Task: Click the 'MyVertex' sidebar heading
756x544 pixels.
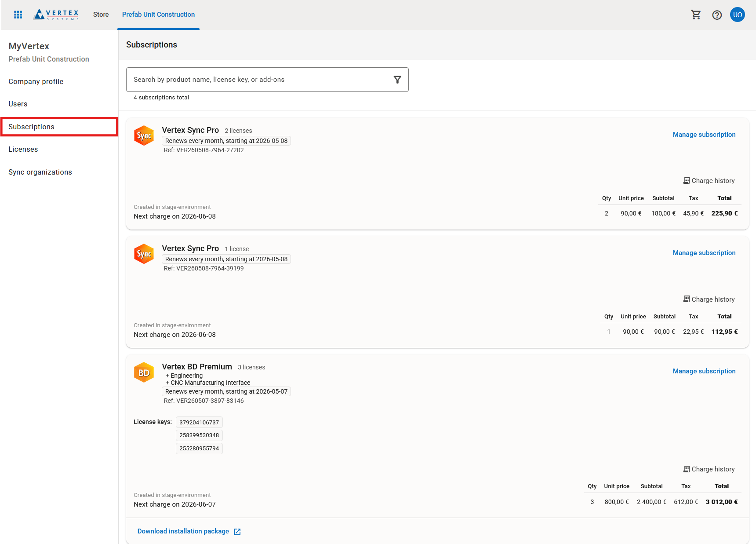Action: coord(29,46)
